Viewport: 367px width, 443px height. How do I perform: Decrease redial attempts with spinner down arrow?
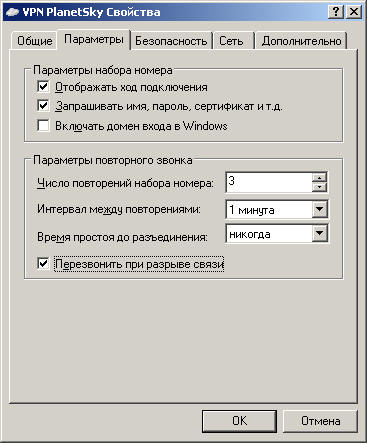pyautogui.click(x=319, y=187)
